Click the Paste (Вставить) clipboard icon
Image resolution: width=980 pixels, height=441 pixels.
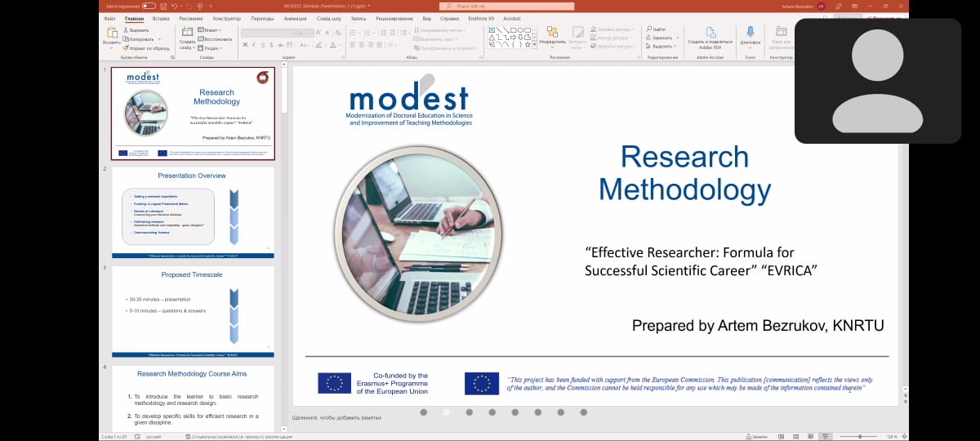pyautogui.click(x=111, y=33)
